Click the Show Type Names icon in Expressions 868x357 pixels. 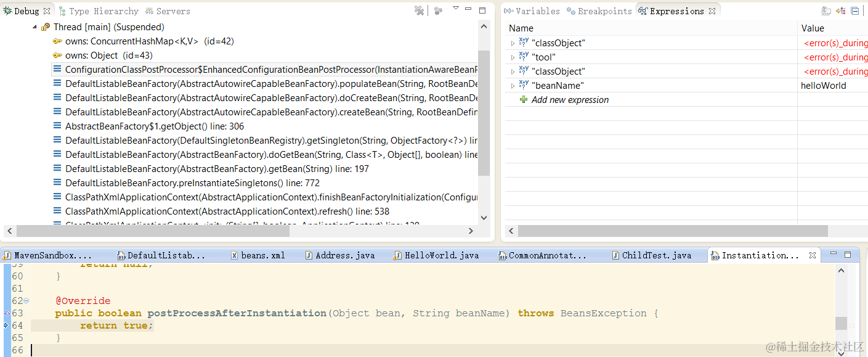coord(827,11)
